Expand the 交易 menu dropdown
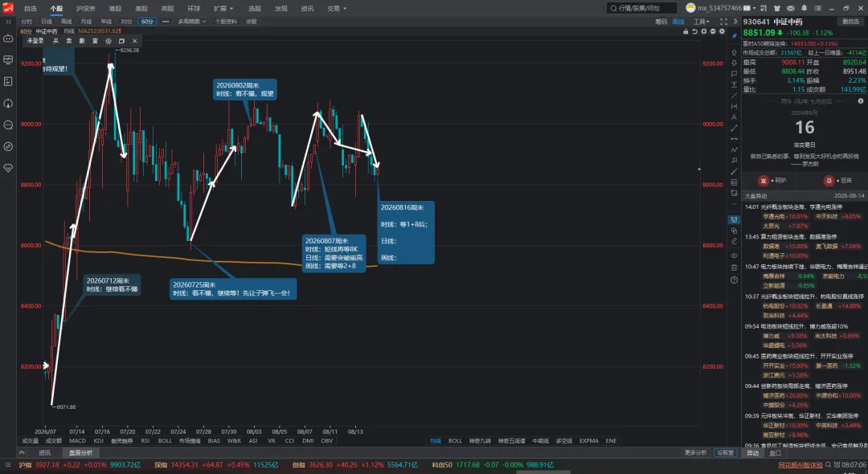868x474 pixels. [x=337, y=8]
